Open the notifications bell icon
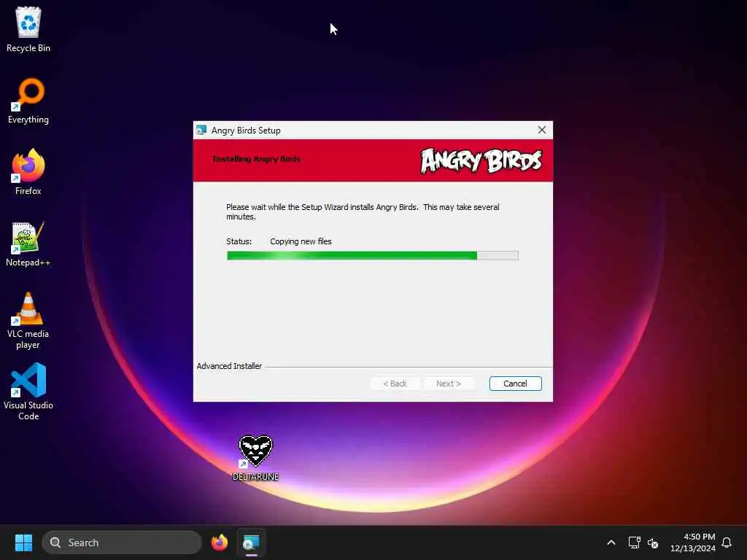The width and height of the screenshot is (747, 560). coord(727,542)
